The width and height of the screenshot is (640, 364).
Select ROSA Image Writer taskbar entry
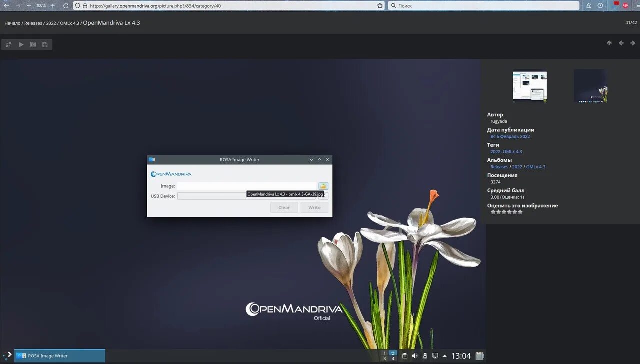click(60, 356)
